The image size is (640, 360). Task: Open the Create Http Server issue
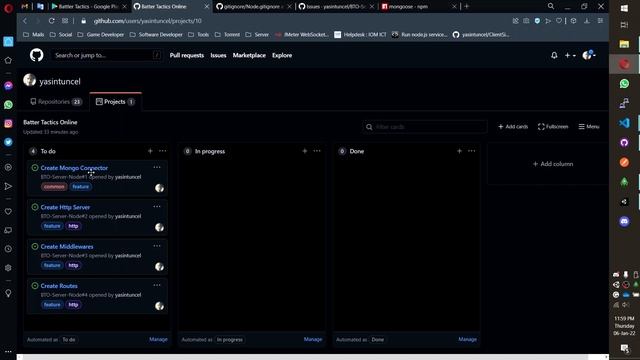(x=65, y=207)
